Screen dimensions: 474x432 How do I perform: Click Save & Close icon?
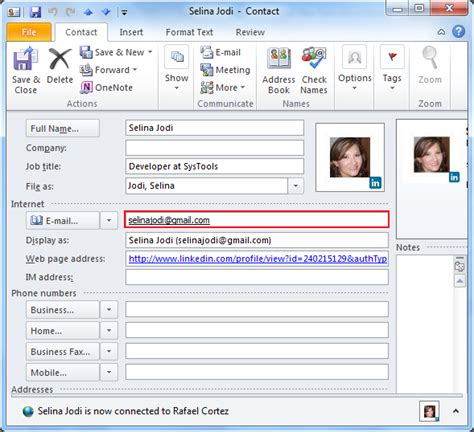point(25,58)
